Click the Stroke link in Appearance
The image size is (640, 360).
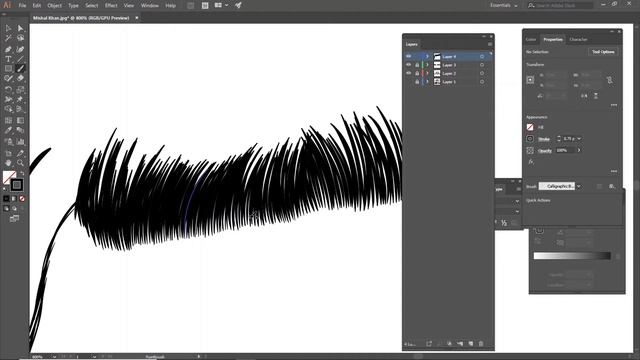click(x=544, y=139)
